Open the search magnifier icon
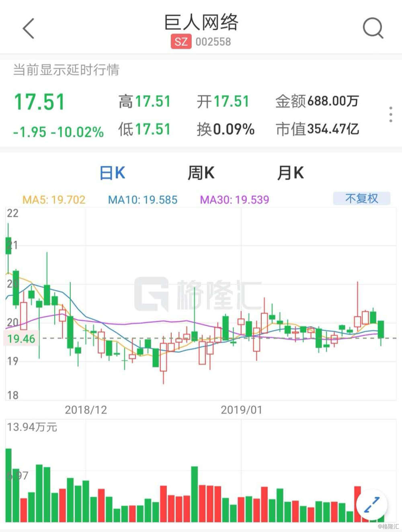The width and height of the screenshot is (402, 532). pyautogui.click(x=373, y=28)
